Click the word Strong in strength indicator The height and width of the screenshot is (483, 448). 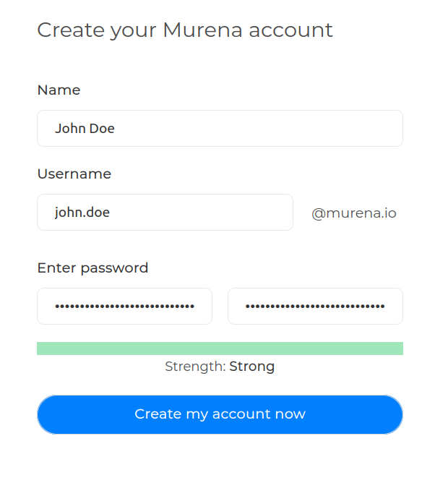tap(252, 367)
